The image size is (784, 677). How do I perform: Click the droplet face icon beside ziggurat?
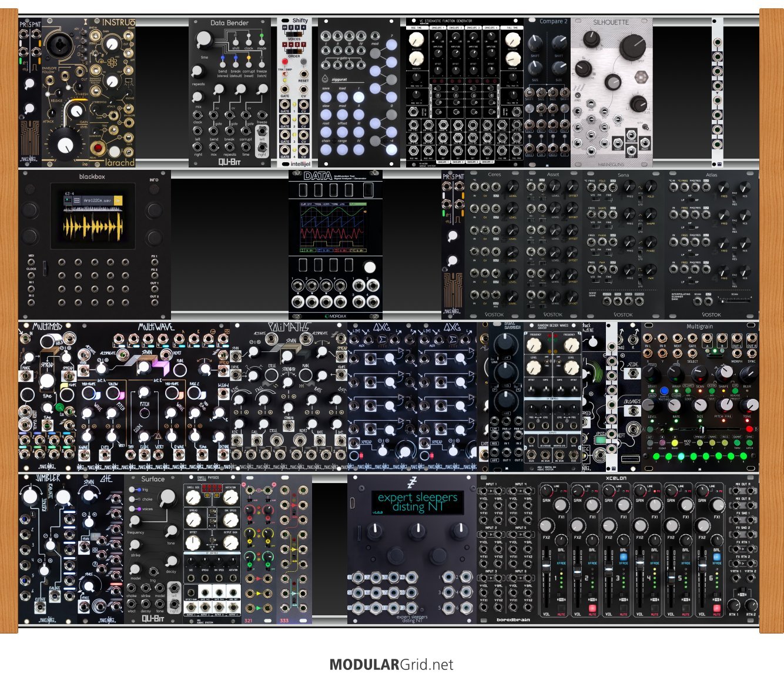click(325, 78)
